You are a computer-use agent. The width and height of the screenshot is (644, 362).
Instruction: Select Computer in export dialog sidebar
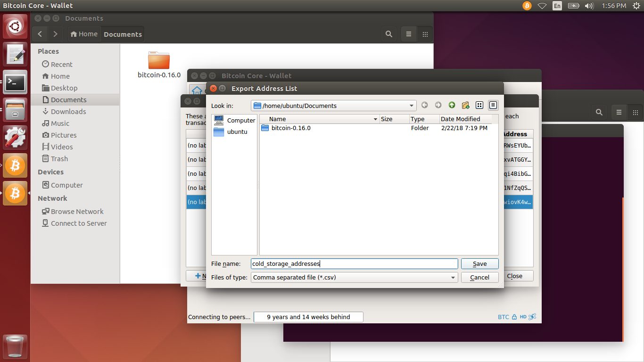(234, 120)
